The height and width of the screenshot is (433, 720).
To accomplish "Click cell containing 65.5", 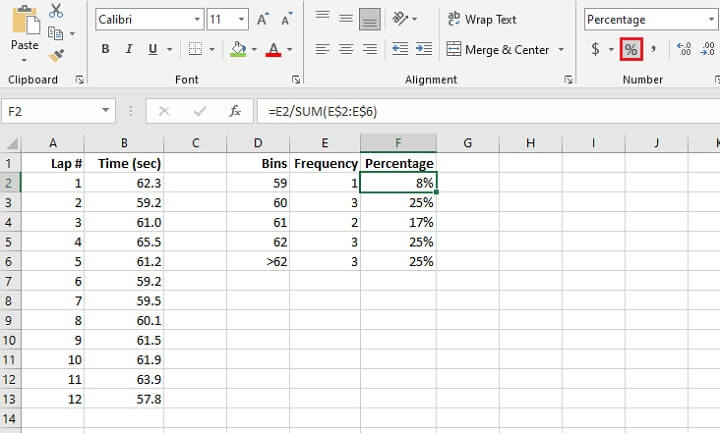I will coord(124,242).
